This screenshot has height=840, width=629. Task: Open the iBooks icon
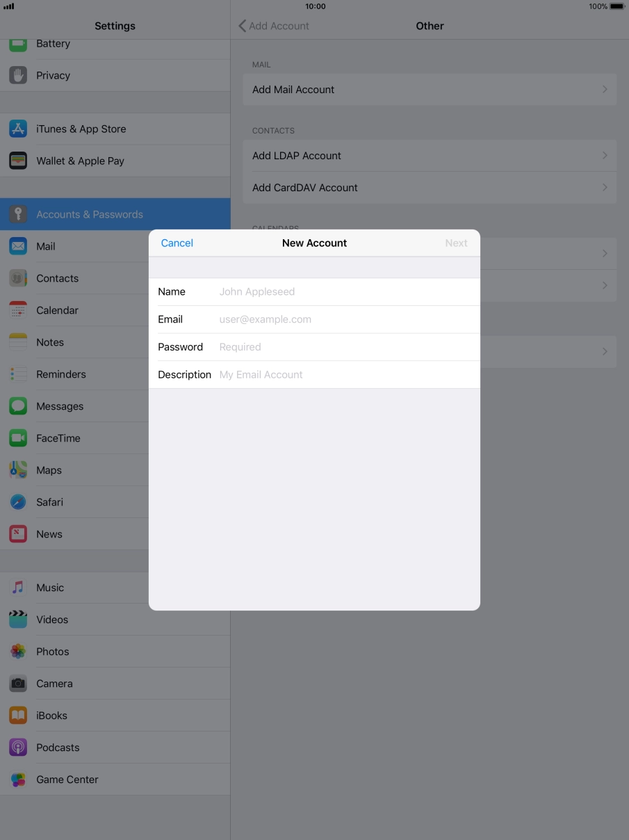(18, 716)
